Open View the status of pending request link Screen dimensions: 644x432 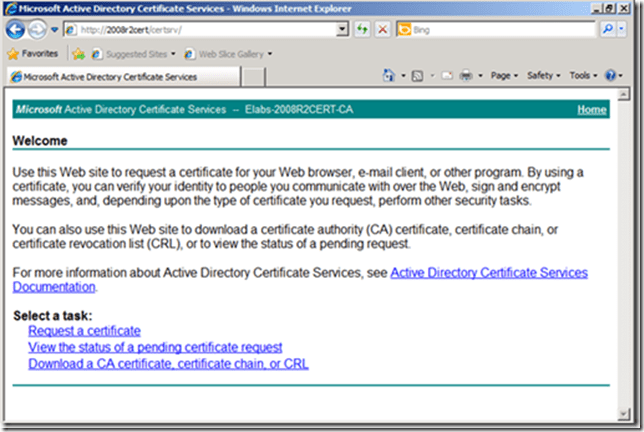pos(155,347)
